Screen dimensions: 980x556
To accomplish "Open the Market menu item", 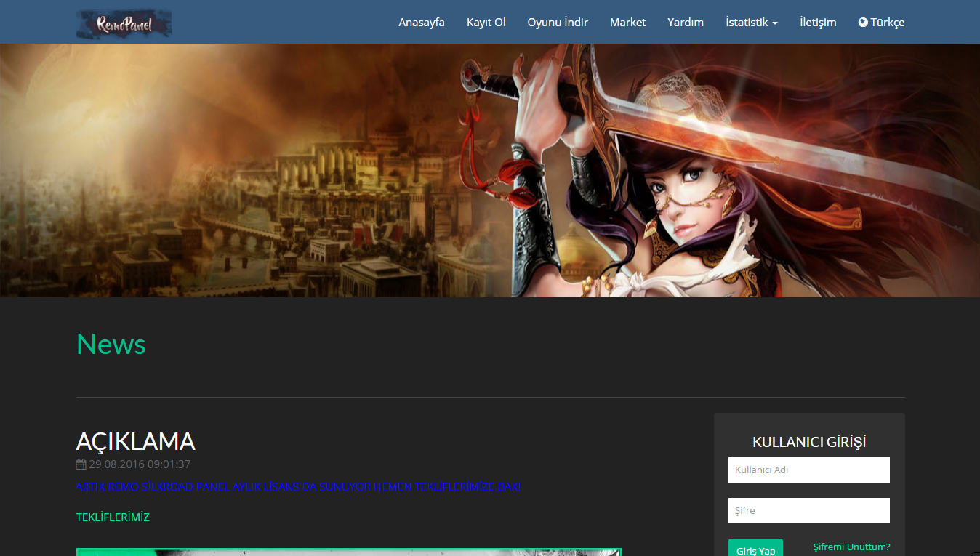I will (x=627, y=23).
